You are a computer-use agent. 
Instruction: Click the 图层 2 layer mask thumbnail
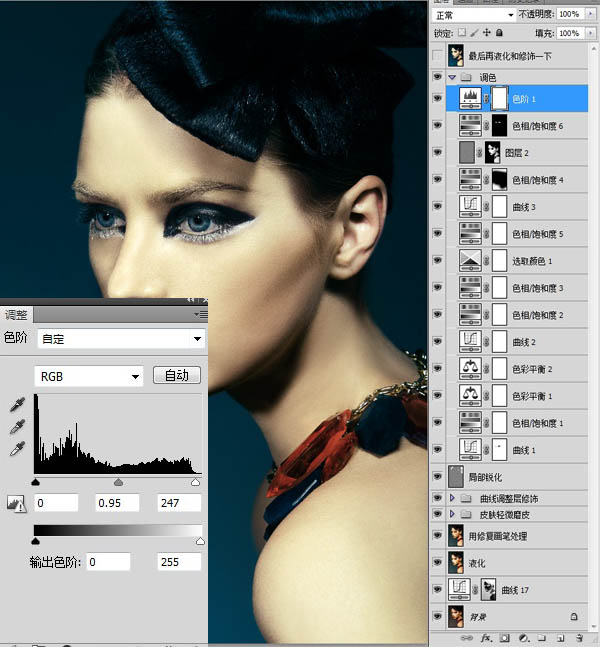coord(492,153)
